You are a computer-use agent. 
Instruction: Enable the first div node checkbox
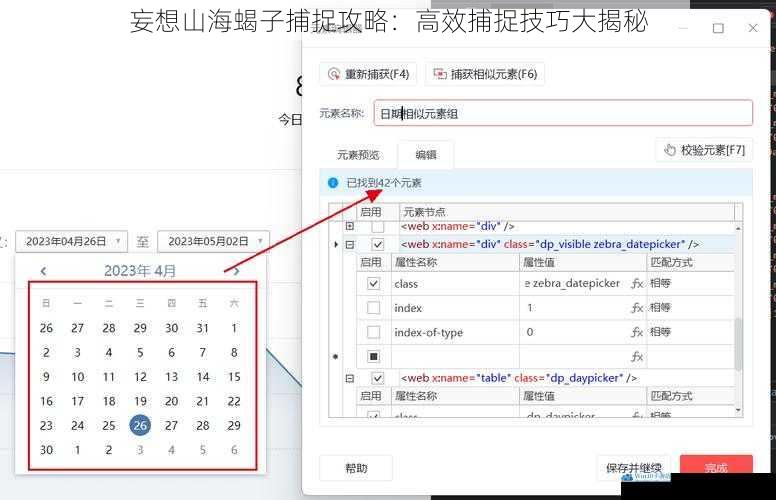tap(378, 227)
